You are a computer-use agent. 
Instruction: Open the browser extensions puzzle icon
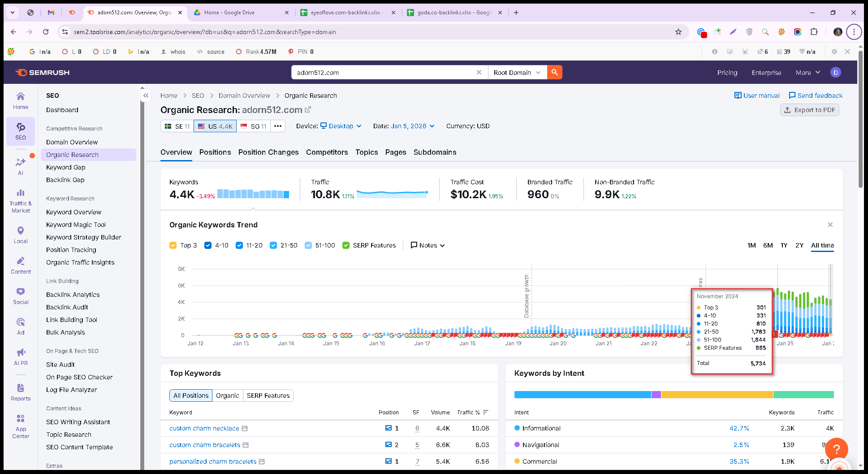pos(814,32)
